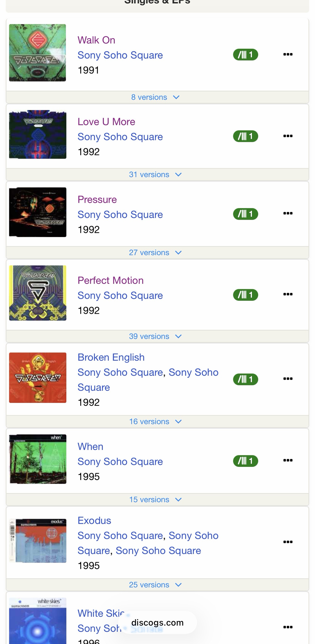Open the three-dot menu for Love U More
The image size is (315, 644).
click(x=288, y=136)
